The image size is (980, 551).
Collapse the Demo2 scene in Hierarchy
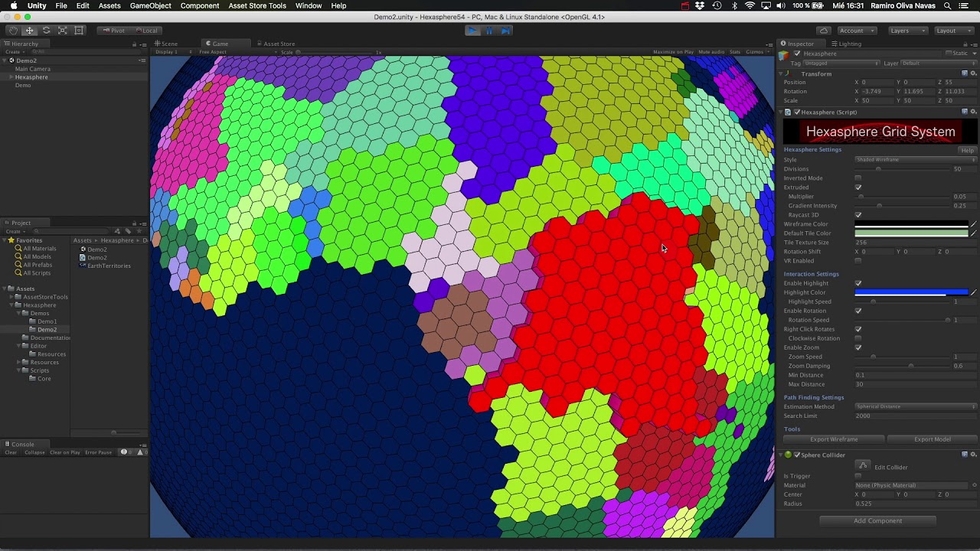(x=4, y=60)
